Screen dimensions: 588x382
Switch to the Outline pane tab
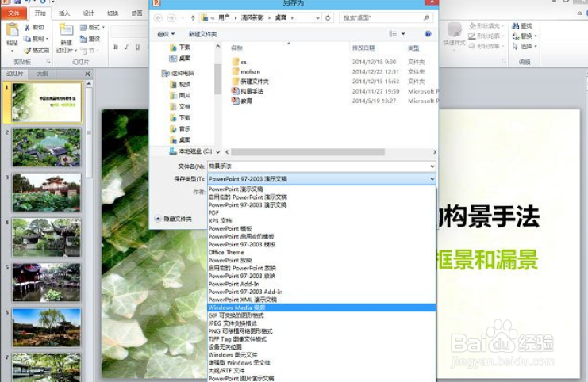[x=42, y=74]
